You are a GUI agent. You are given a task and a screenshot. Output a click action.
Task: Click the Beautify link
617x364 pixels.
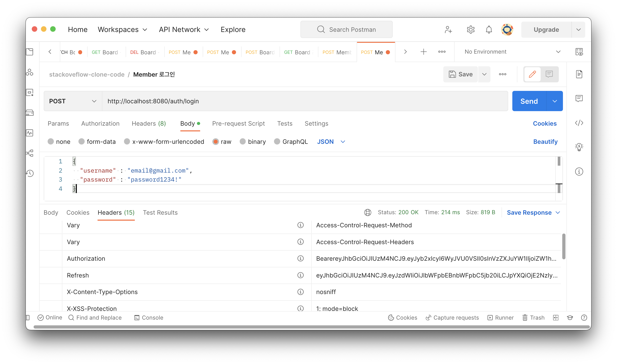tap(545, 142)
